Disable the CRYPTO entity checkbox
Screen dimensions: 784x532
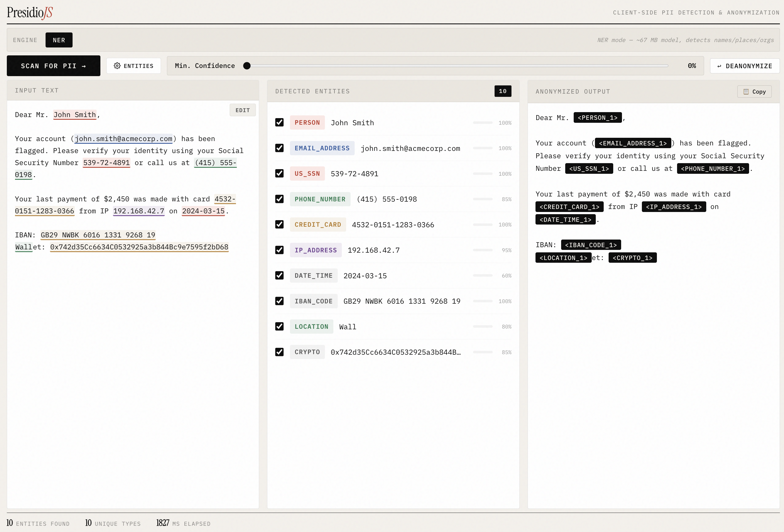(279, 352)
